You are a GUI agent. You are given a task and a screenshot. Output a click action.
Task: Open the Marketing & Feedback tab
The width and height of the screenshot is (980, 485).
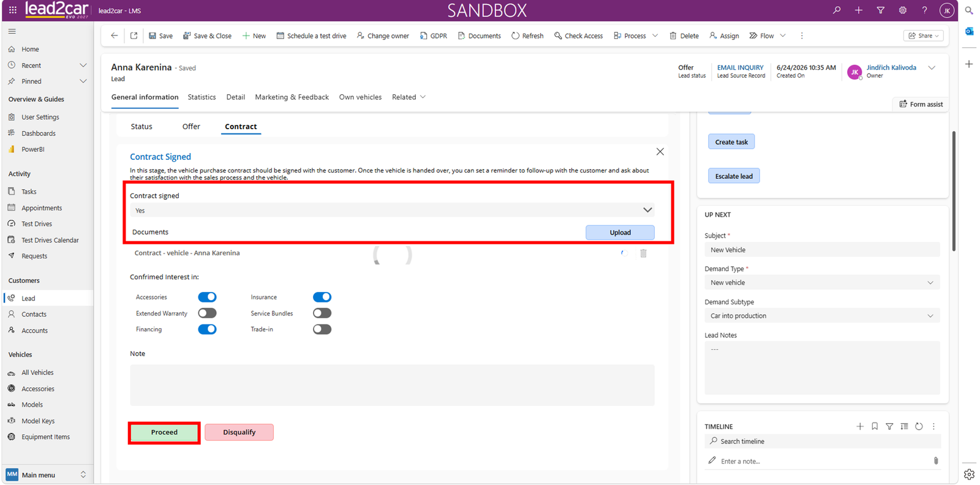click(292, 97)
